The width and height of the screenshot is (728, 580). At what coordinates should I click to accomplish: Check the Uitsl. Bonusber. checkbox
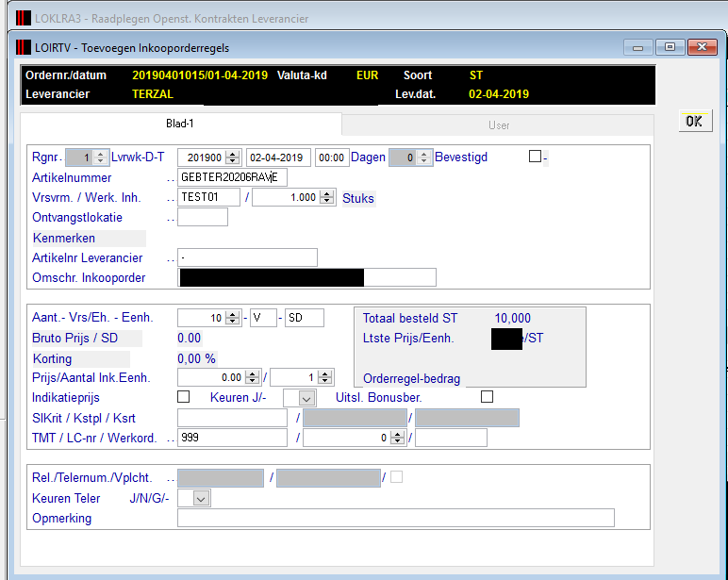[x=487, y=397]
